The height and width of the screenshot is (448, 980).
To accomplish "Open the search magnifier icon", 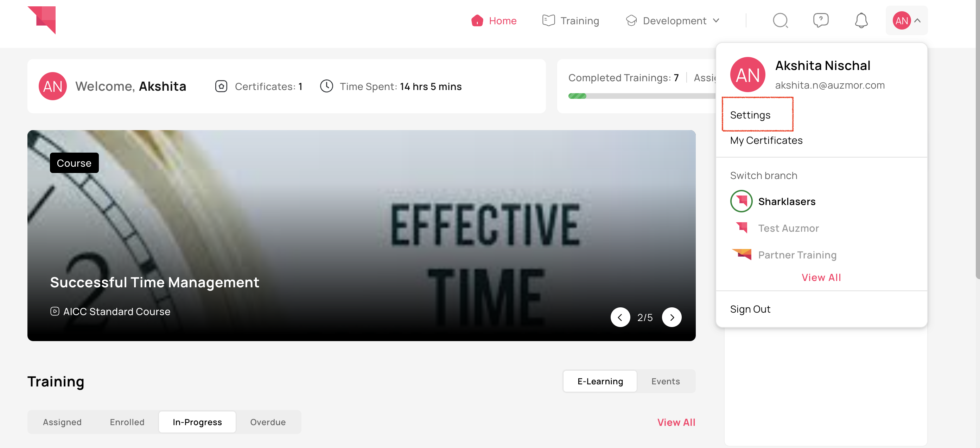I will (x=780, y=20).
